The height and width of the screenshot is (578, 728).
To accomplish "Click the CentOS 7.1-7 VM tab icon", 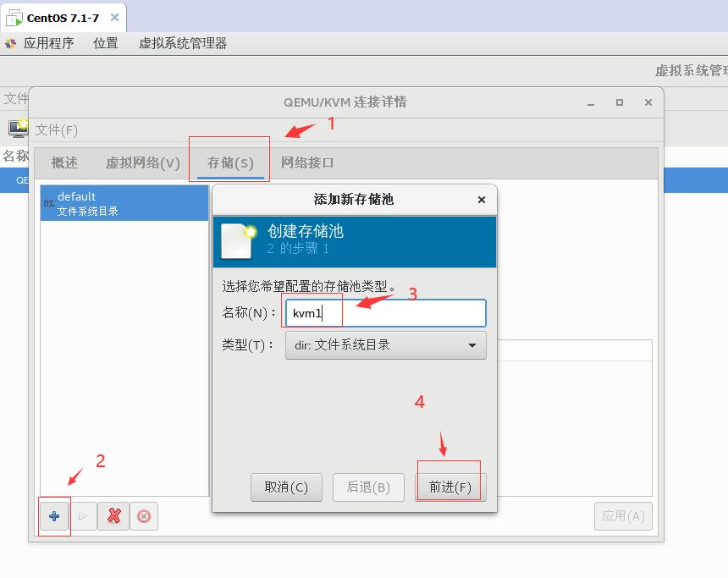I will [14, 18].
